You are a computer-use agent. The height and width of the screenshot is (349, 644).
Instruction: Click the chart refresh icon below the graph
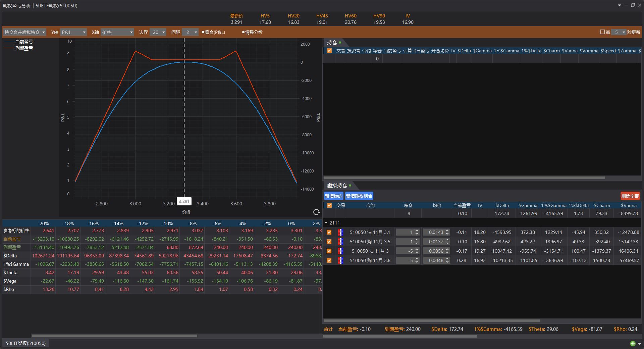[x=316, y=212]
